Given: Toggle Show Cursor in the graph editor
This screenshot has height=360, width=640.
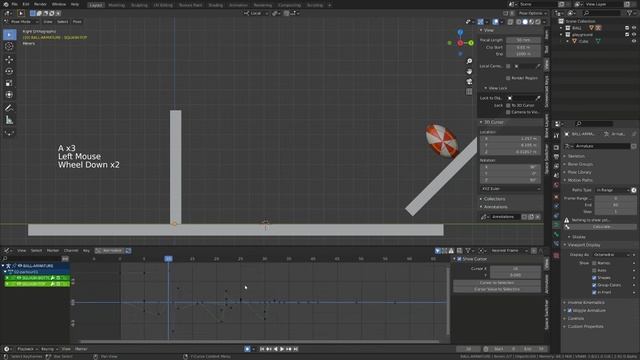Looking at the screenshot, I should pos(459,259).
